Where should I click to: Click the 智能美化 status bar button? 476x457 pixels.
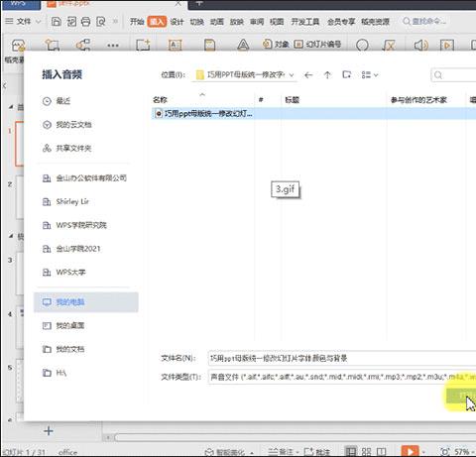click(x=229, y=452)
